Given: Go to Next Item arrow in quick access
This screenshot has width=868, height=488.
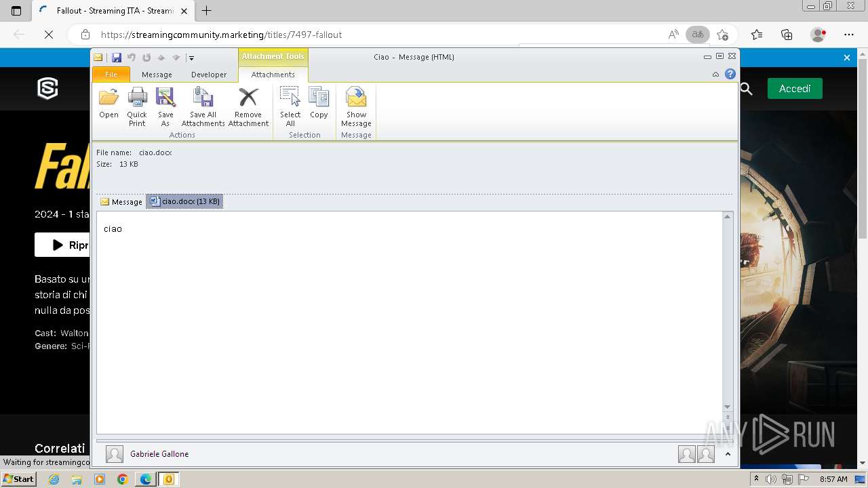Looking at the screenshot, I should [176, 58].
